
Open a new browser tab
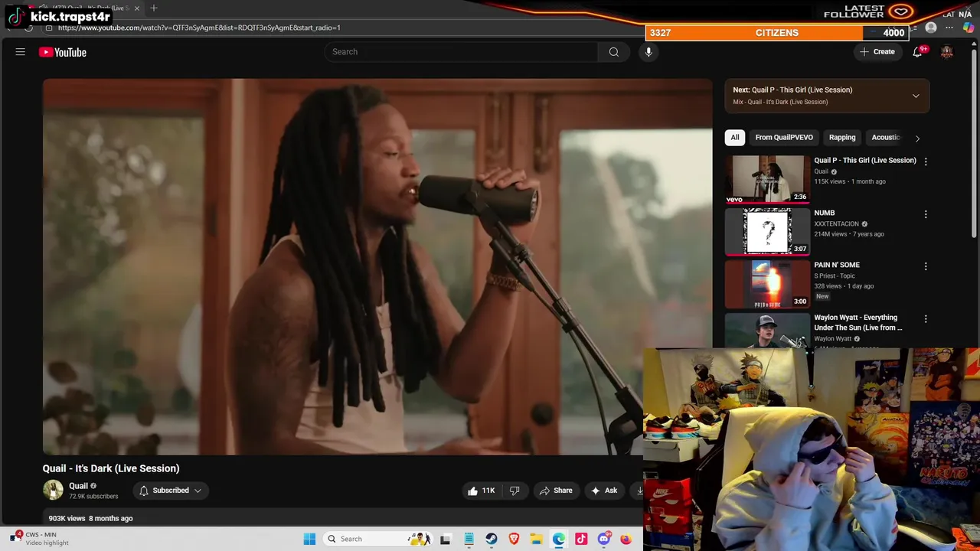154,8
